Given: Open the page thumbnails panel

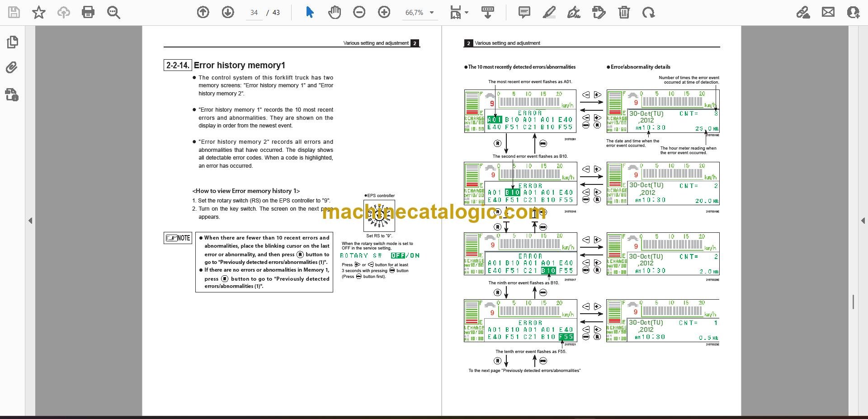Looking at the screenshot, I should 12,42.
